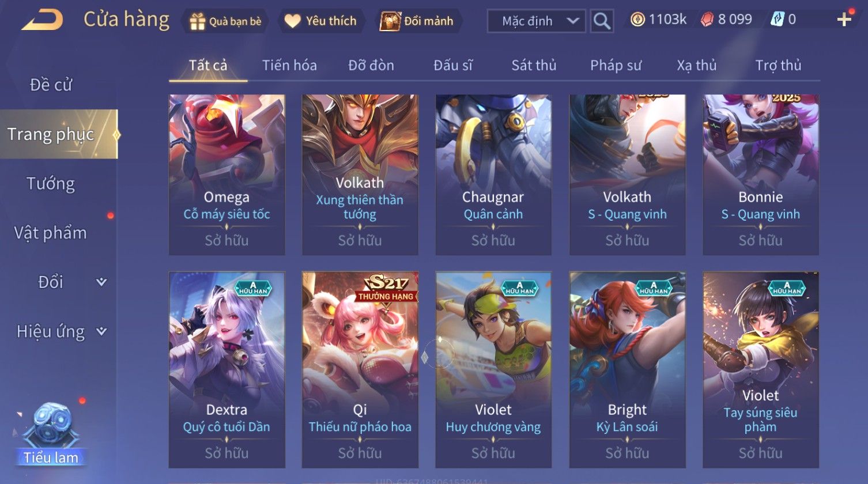Select Qi Thiếu nữ pháo hoa skin
868x484 pixels.
click(x=360, y=369)
